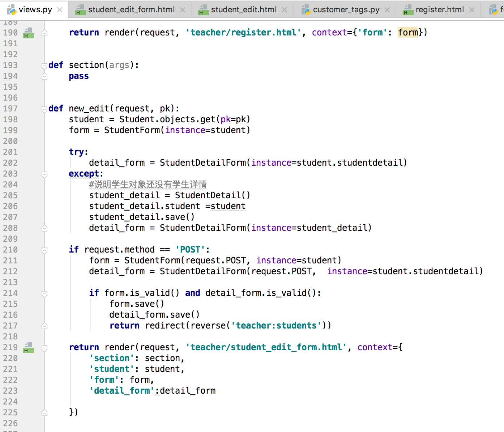Image resolution: width=504 pixels, height=432 pixels.
Task: Collapse the if form.is_valid block at line 214
Action: coord(44,294)
